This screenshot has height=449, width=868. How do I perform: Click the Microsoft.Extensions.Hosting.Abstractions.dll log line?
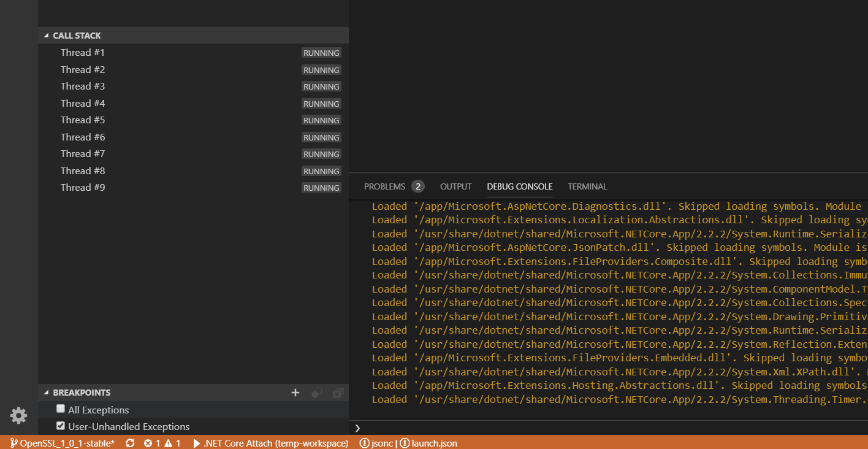tap(620, 385)
